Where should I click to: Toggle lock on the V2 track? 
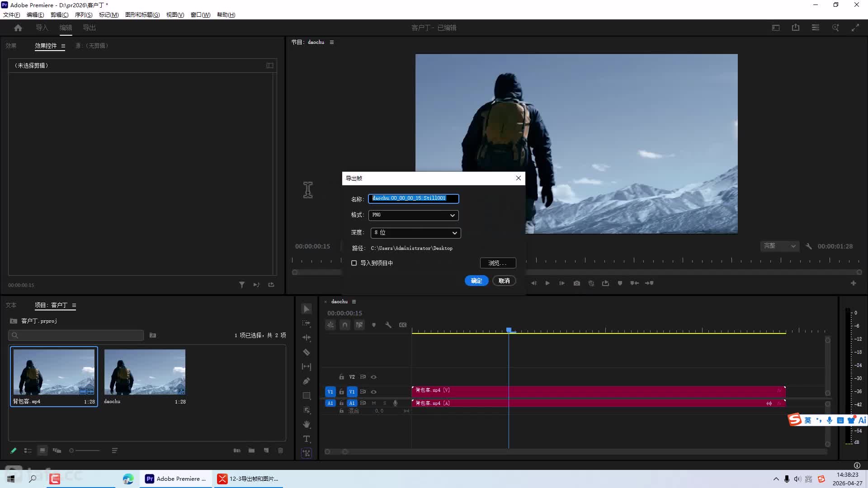coord(341,377)
